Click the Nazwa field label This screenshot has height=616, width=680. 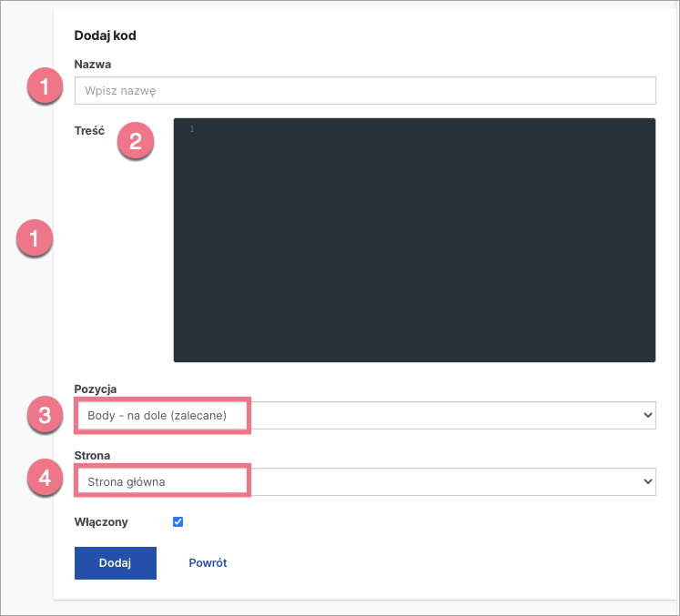coord(92,65)
